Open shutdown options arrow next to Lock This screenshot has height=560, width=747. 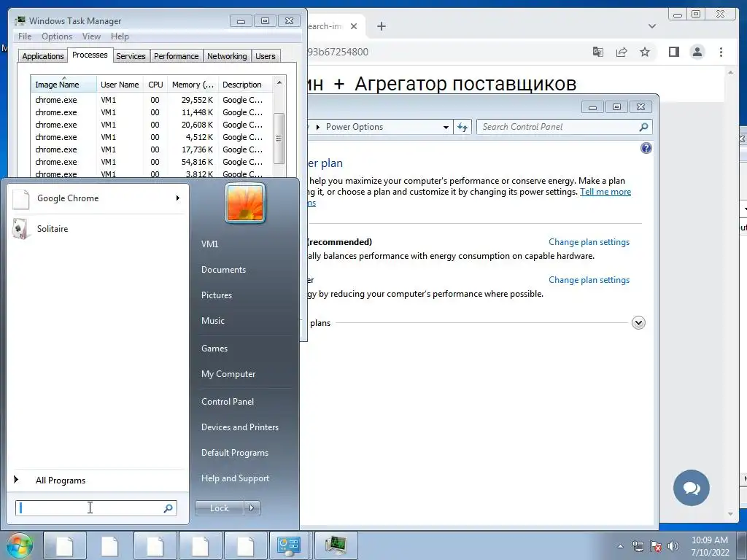(x=252, y=508)
